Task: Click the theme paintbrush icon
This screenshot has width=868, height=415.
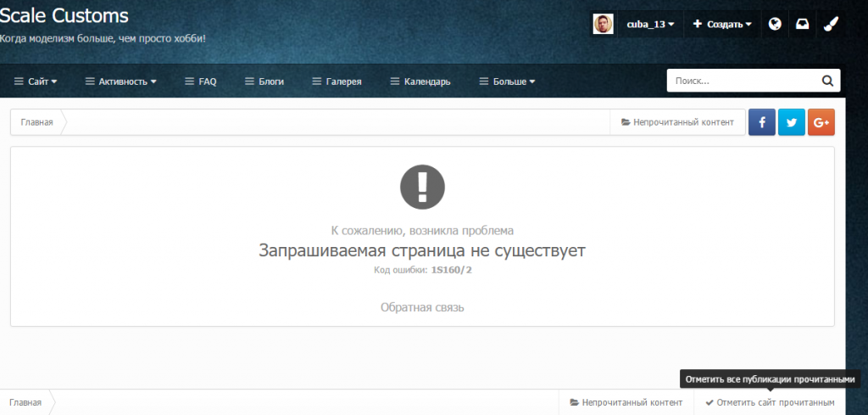Action: point(831,24)
